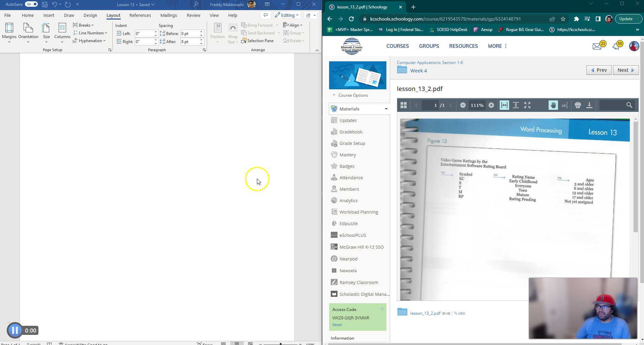Open the COURSES menu in Schoology

(x=397, y=46)
